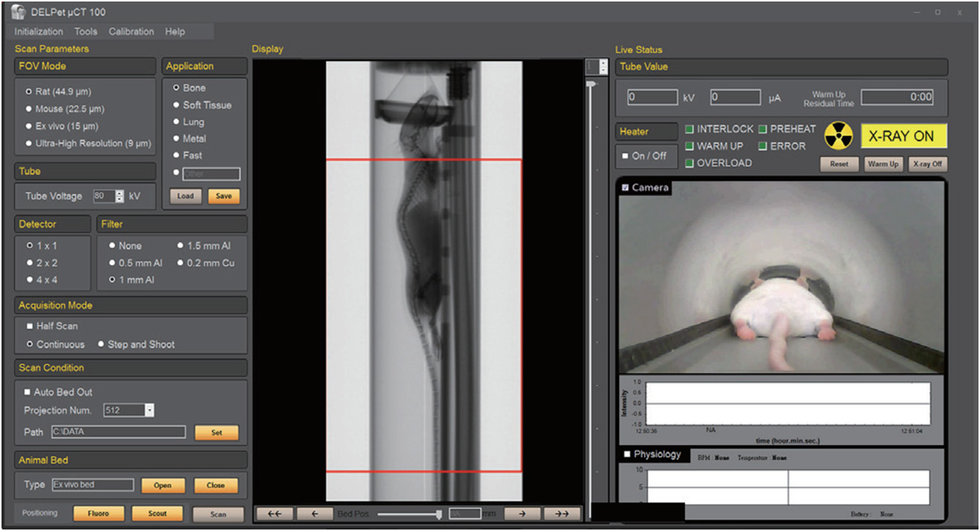Screen dimensions: 980x531
Task: Click the Path text field
Action: click(x=118, y=432)
